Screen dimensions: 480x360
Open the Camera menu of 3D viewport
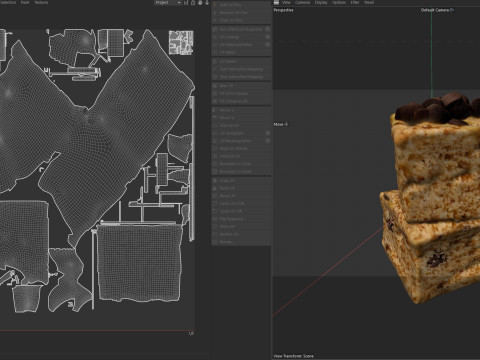click(303, 2)
